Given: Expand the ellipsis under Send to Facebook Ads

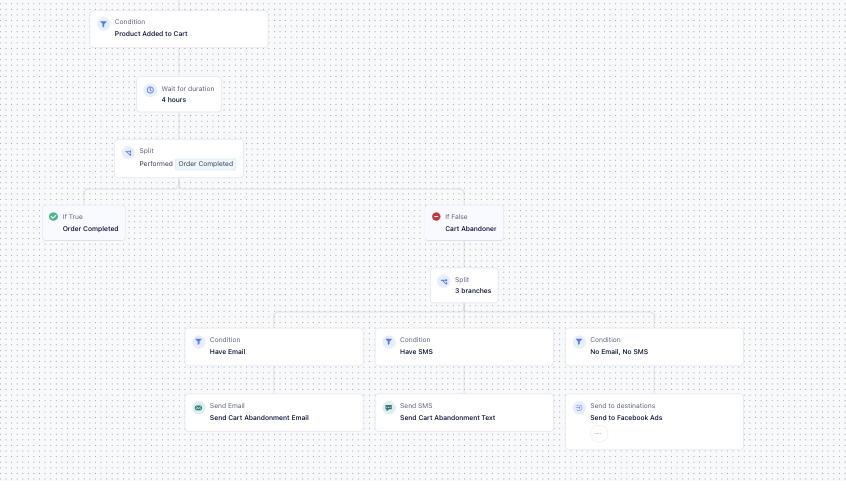Looking at the screenshot, I should click(598, 434).
